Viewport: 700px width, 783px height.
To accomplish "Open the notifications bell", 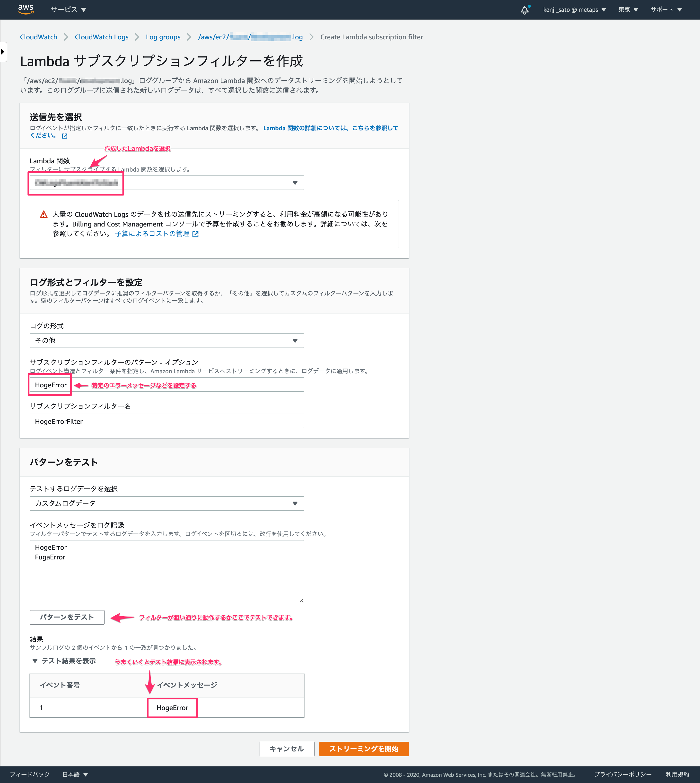I will (x=525, y=10).
